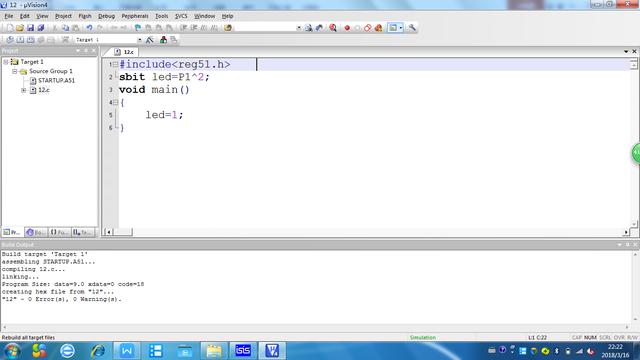Open Configuration with the wrench icon
The width and height of the screenshot is (640, 360).
tap(412, 28)
